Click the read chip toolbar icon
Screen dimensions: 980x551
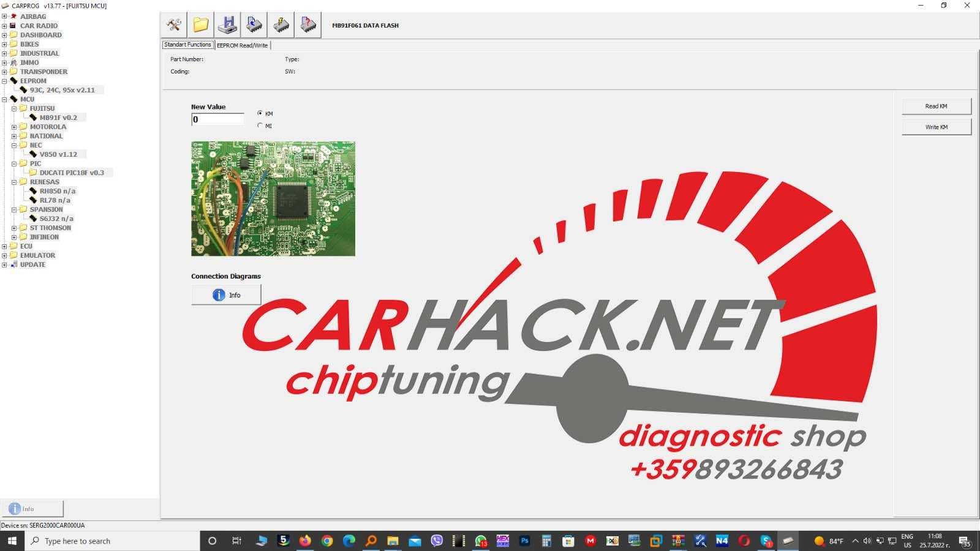[254, 25]
